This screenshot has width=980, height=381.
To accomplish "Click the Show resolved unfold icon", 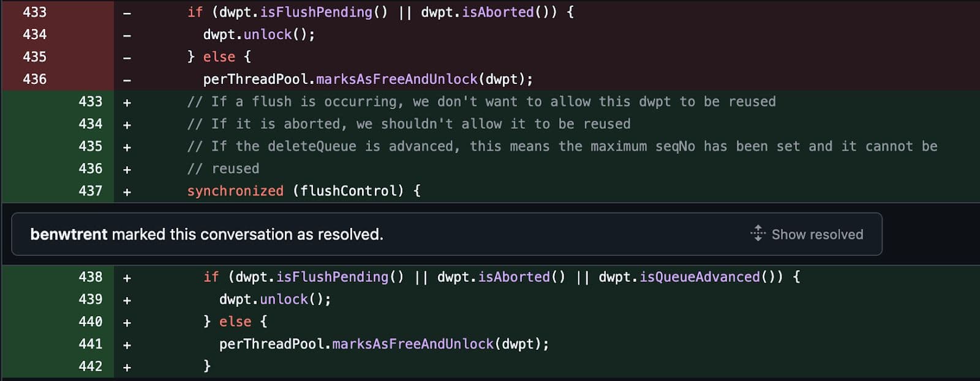I will click(x=758, y=233).
